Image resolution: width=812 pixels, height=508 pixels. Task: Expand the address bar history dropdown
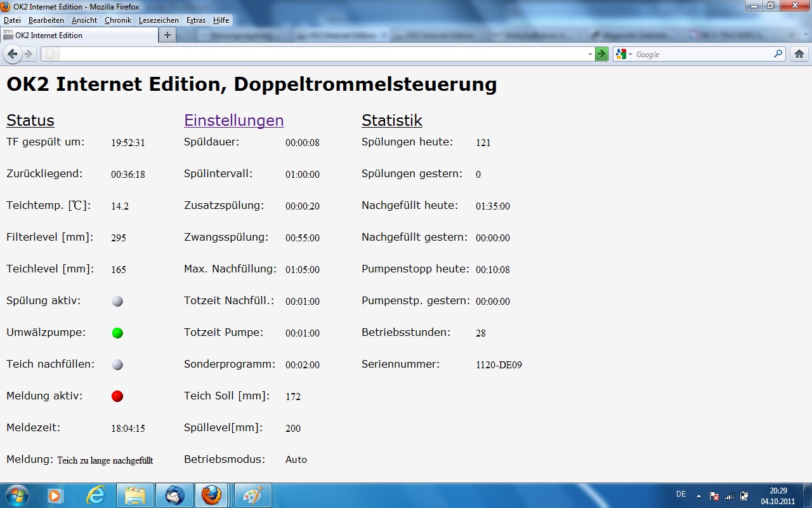[x=590, y=55]
